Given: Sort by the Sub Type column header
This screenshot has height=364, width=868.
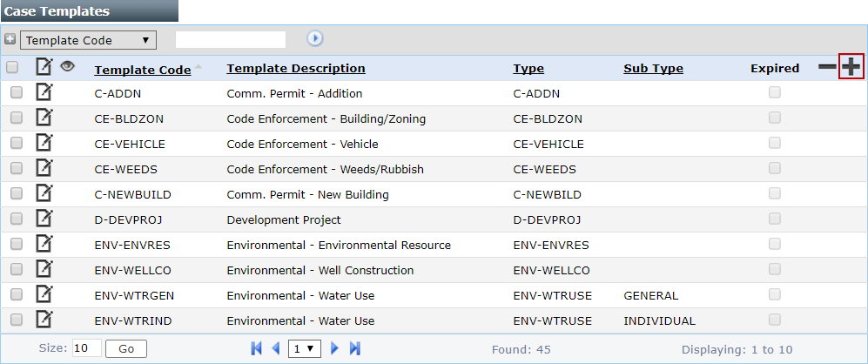Looking at the screenshot, I should click(653, 69).
